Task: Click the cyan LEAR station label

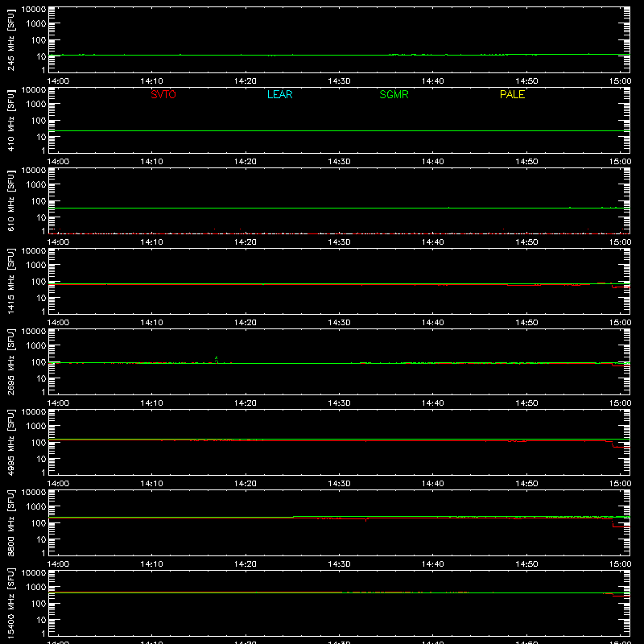Action: [279, 94]
